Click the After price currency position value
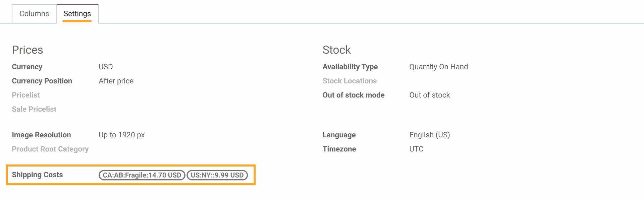The height and width of the screenshot is (200, 644). click(x=116, y=81)
